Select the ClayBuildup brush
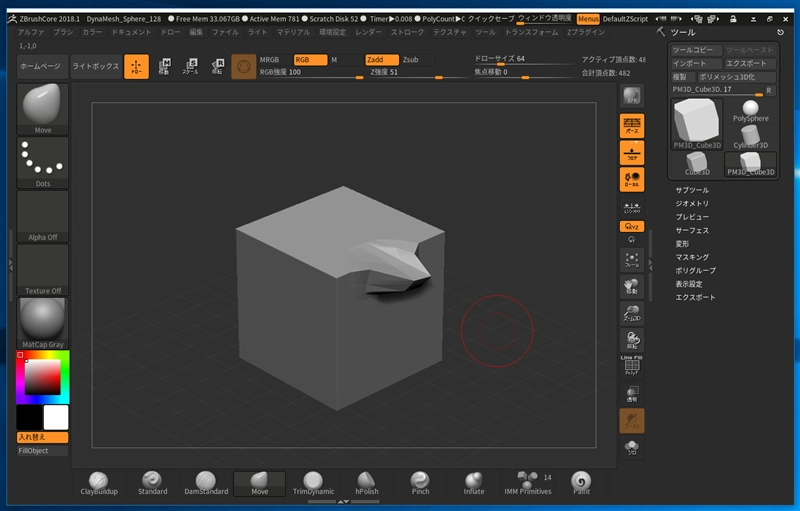 (x=99, y=483)
